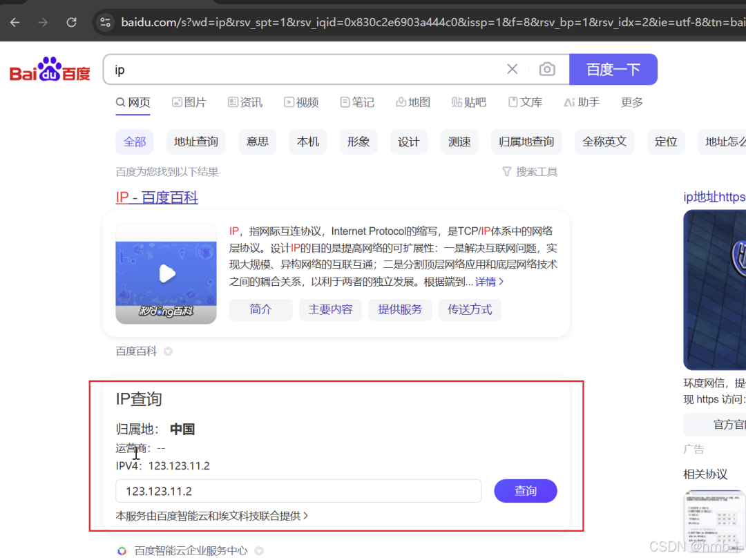The width and height of the screenshot is (746, 560).
Task: Open the 贴吧 tab
Action: (x=468, y=102)
